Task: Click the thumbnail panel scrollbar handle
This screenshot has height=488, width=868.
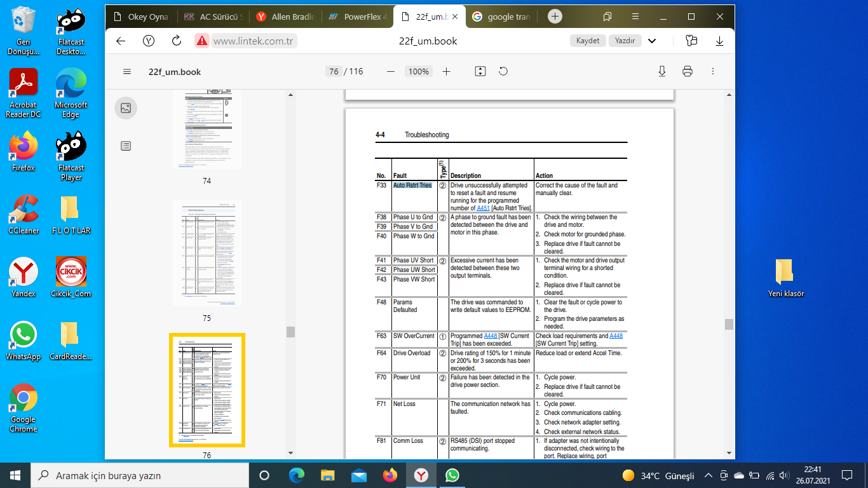Action: click(290, 332)
